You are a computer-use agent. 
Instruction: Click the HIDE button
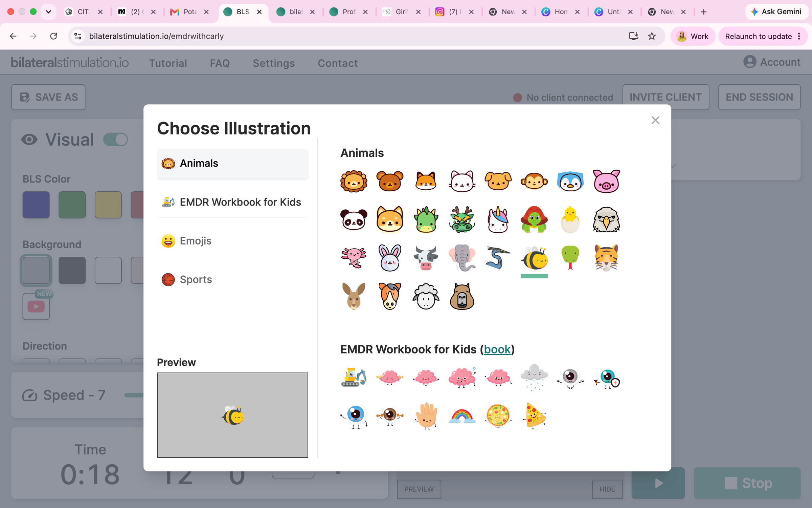607,489
